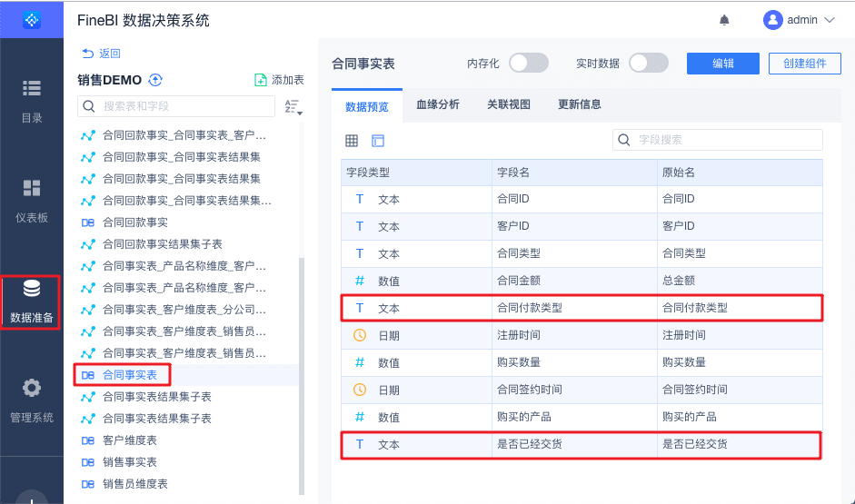Toggle the 内存化 switch

click(x=528, y=63)
